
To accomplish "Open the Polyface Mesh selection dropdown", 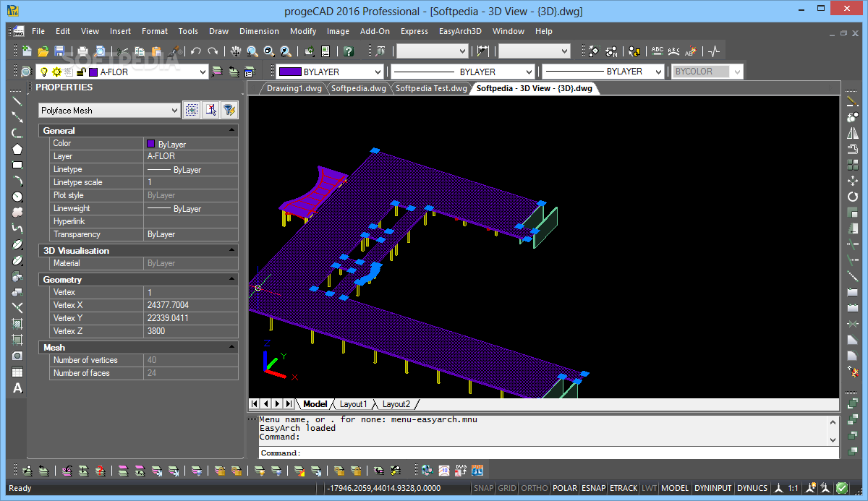I will tap(174, 111).
